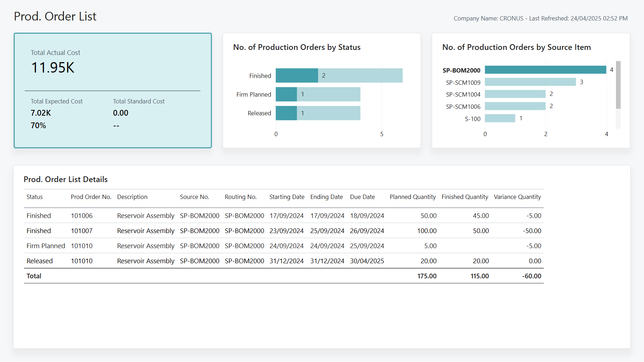Viewport: 644px width, 362px height.
Task: Select the Released status cell for order 101010
Action: [x=39, y=261]
